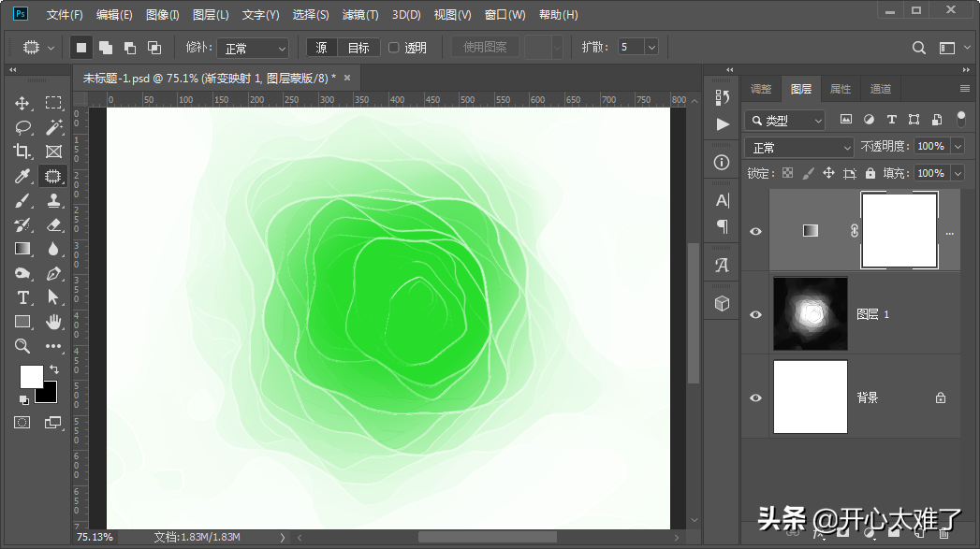The height and width of the screenshot is (549, 980).
Task: Select the Lasso tool
Action: (22, 127)
